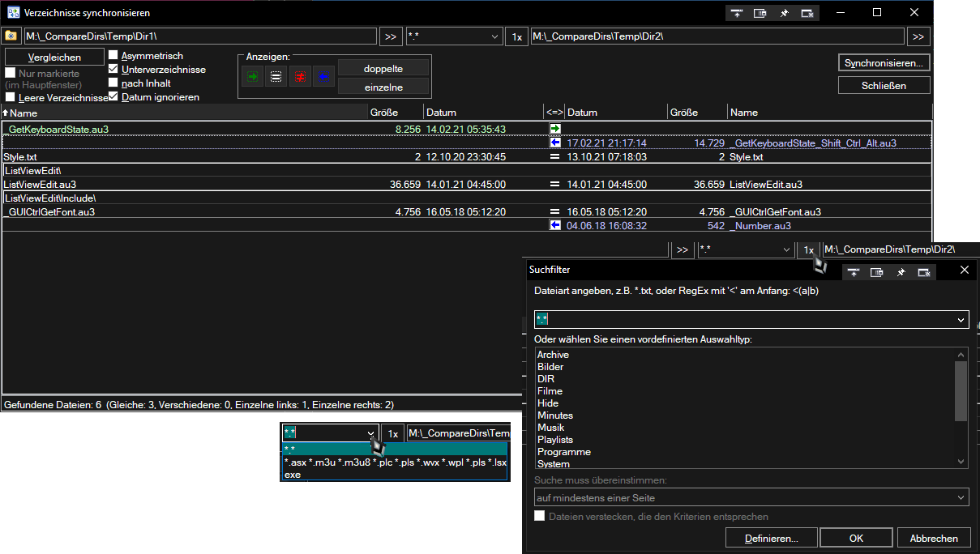Click the Dir2 path input field at top
This screenshot has height=554, width=980.
pos(717,37)
